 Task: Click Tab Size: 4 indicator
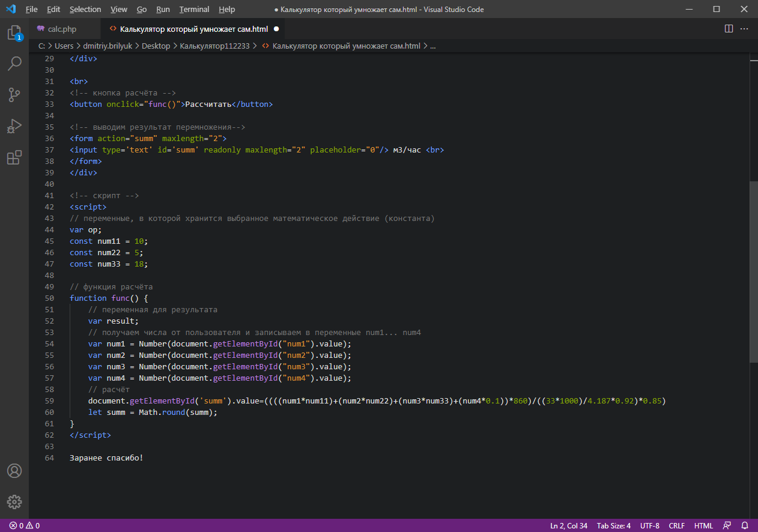613,525
